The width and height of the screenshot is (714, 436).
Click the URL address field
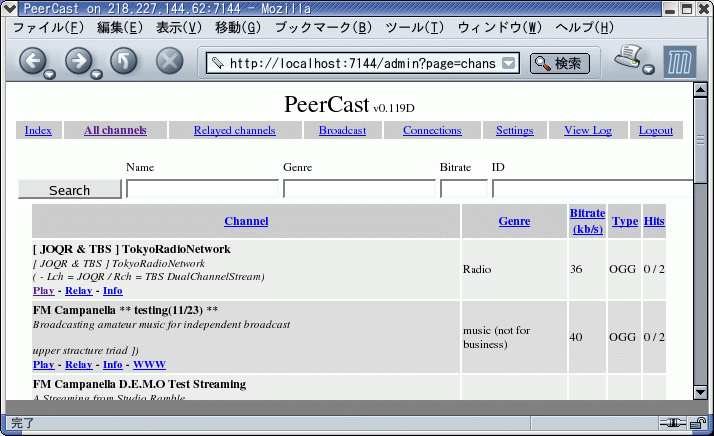coord(362,63)
